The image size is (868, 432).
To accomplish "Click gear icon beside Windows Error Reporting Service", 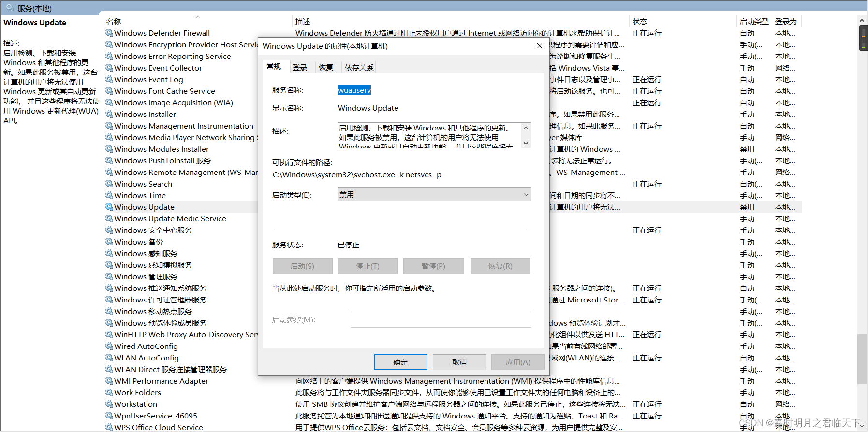I will (x=109, y=56).
